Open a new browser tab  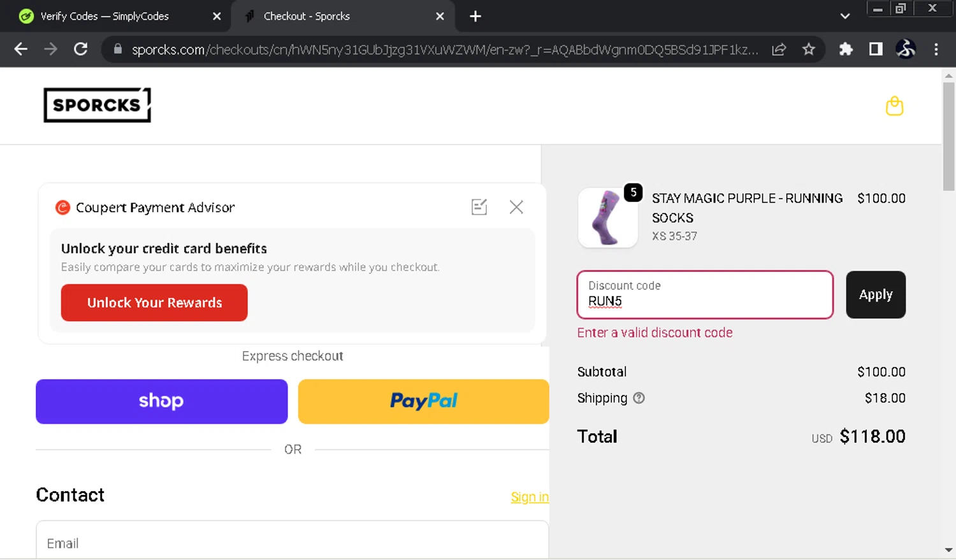tap(475, 16)
